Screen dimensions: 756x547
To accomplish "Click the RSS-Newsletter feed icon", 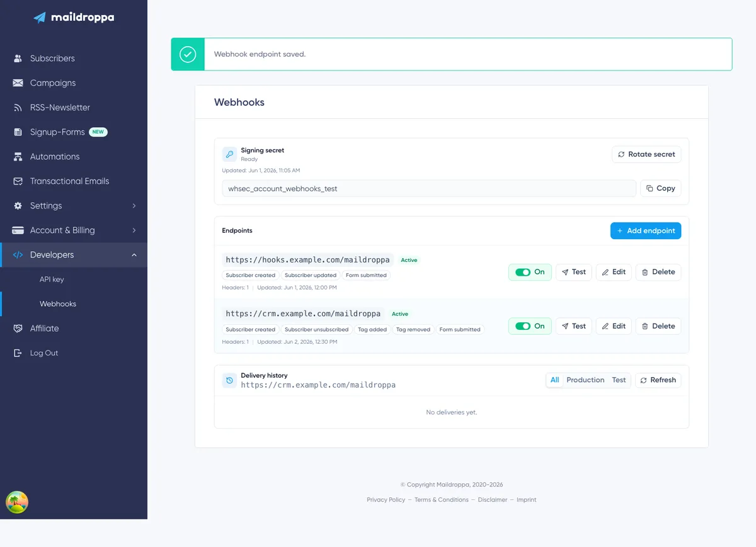I will [x=18, y=108].
